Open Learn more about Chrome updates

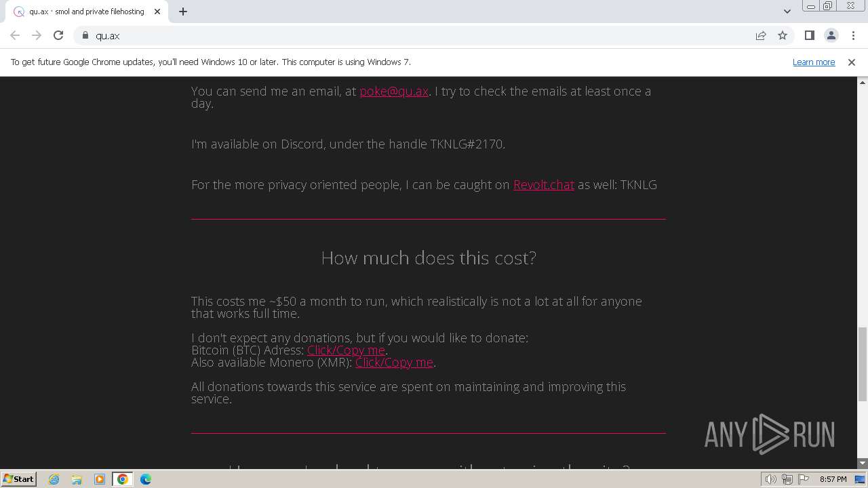pyautogui.click(x=814, y=62)
